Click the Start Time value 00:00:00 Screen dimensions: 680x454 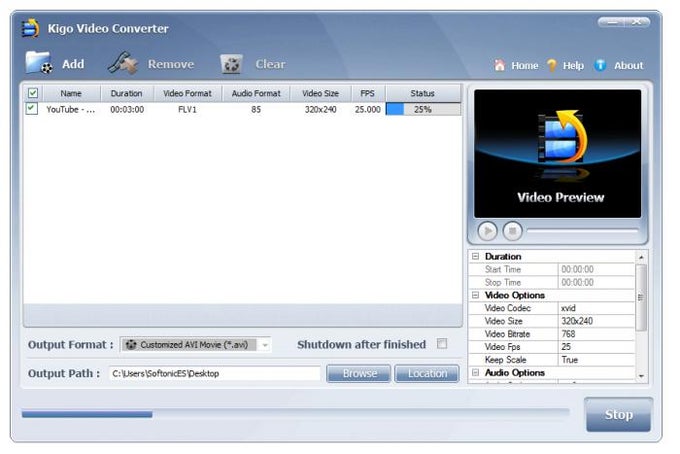(596, 269)
